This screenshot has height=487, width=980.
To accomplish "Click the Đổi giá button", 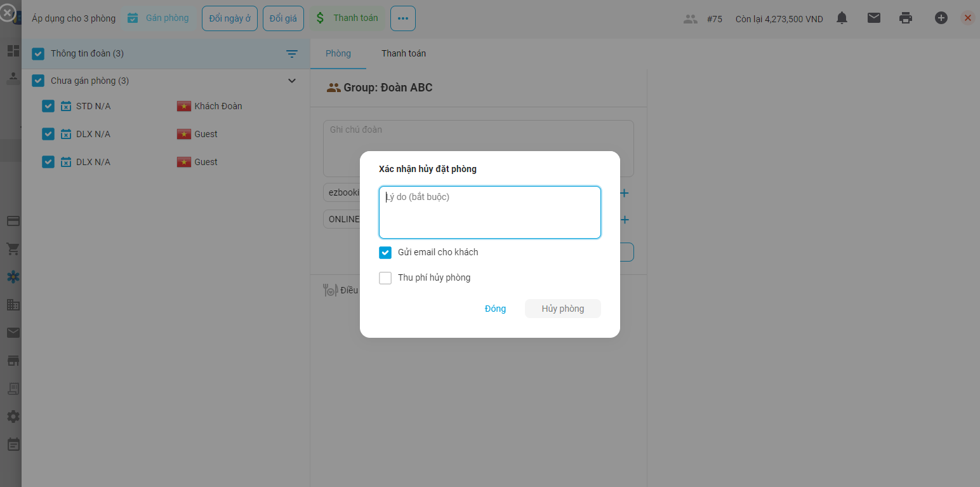I will click(283, 18).
